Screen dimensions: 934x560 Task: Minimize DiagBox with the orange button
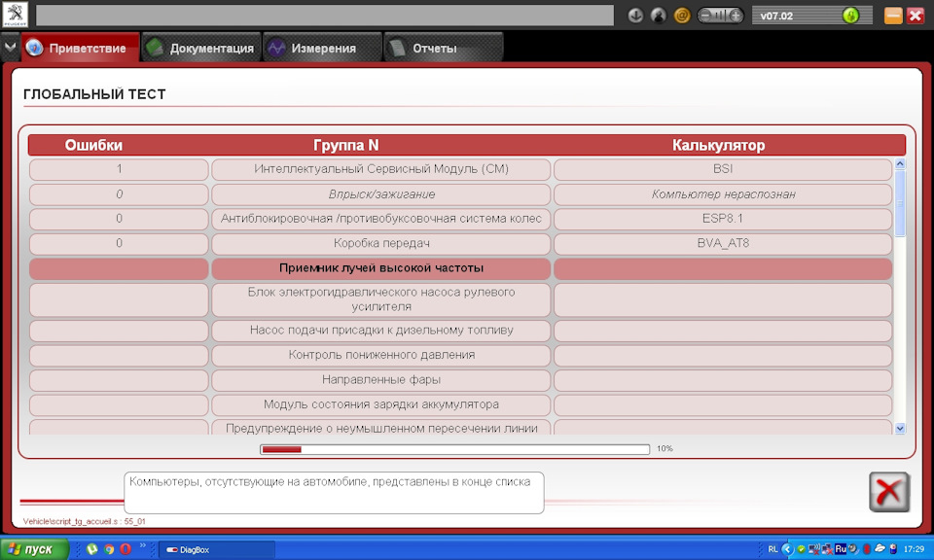point(893,15)
